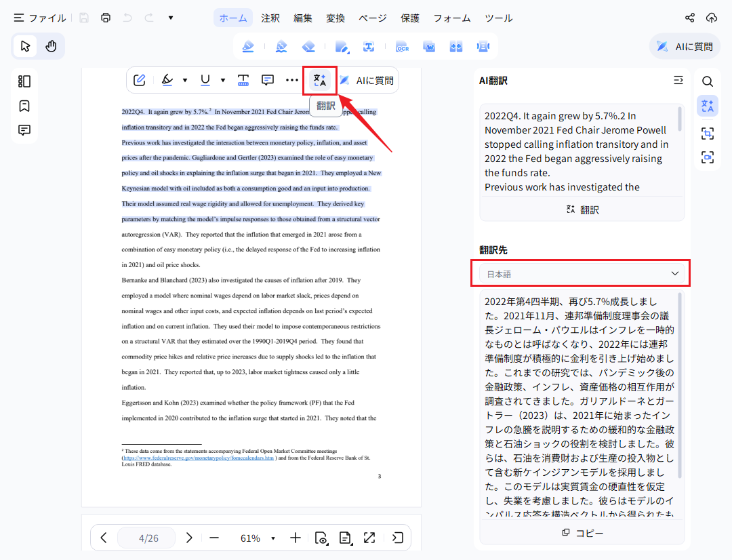Click the Japanese translation output scrollbar

pos(680,386)
